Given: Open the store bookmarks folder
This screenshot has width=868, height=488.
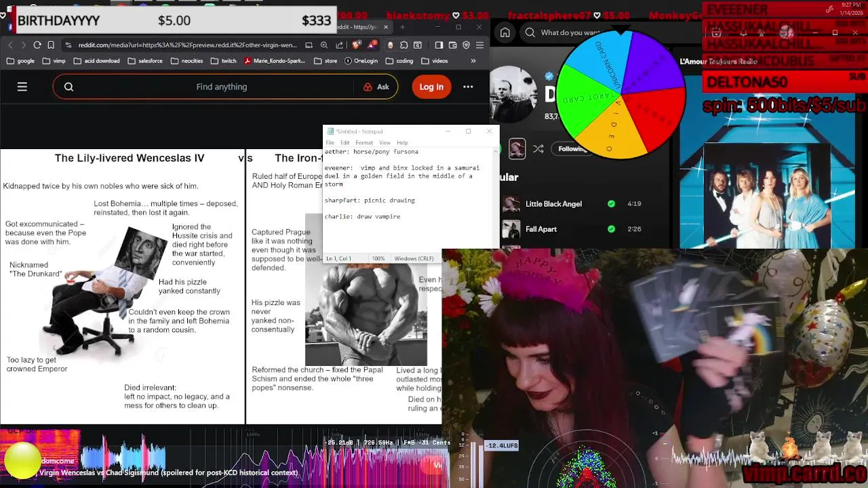Looking at the screenshot, I should click(x=325, y=61).
